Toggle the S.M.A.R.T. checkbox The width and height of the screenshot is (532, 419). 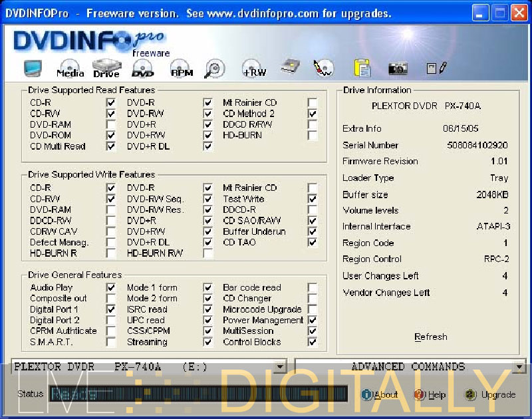[x=111, y=343]
